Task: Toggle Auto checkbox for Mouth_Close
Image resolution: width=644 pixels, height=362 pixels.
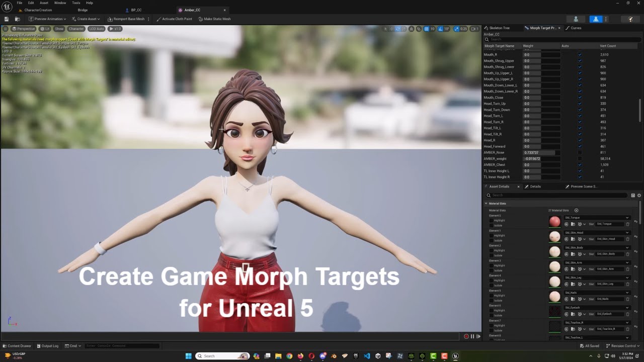Action: pos(580,98)
